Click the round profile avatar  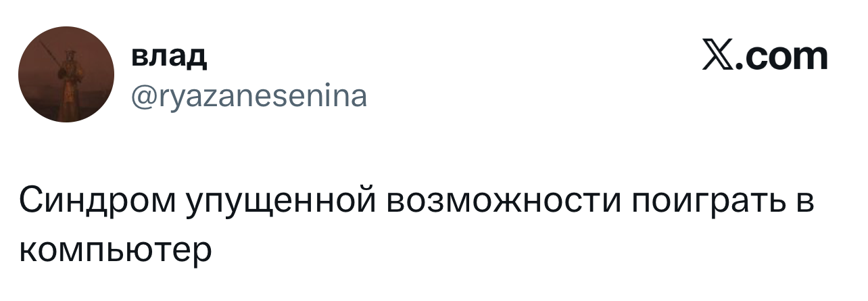66,74
